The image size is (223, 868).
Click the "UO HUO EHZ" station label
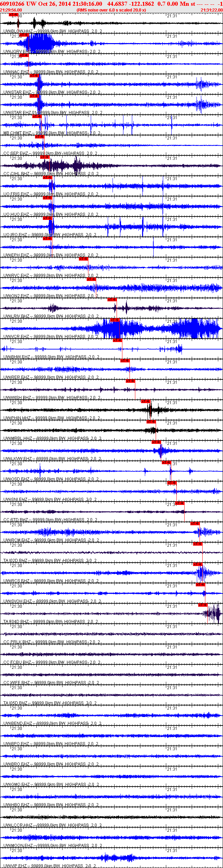point(16,214)
